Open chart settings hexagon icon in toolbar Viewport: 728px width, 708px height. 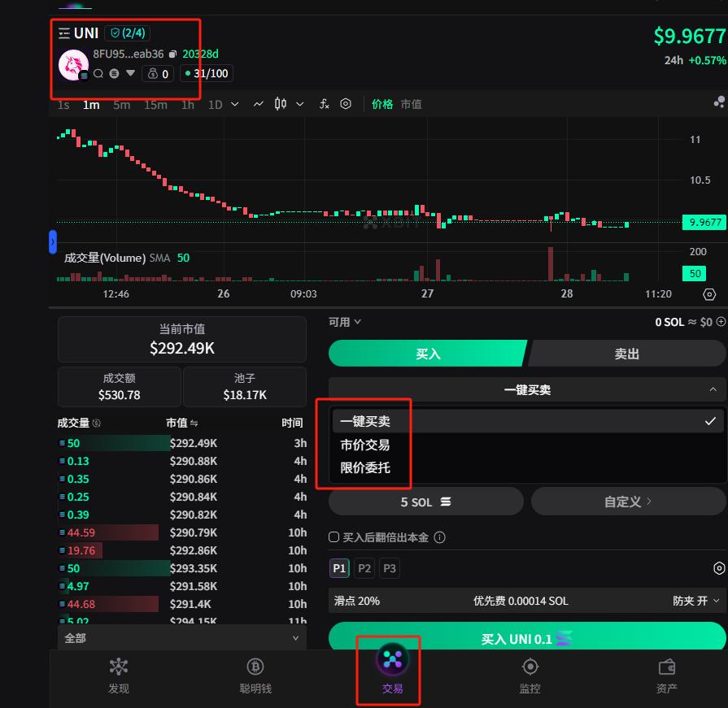(x=346, y=104)
